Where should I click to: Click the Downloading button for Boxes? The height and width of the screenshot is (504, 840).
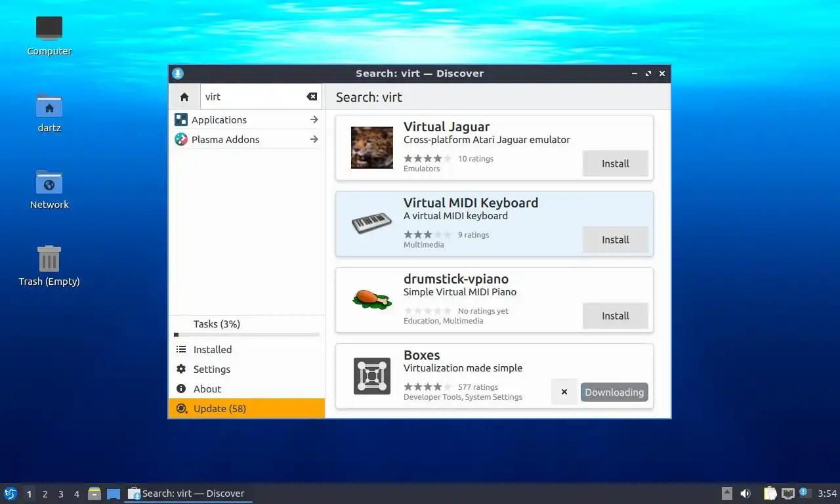[x=614, y=392]
